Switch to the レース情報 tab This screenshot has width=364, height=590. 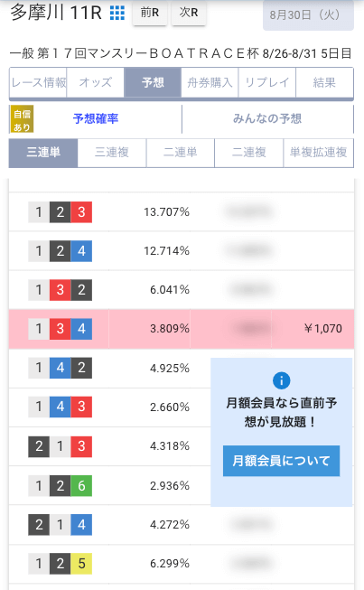[x=38, y=82]
